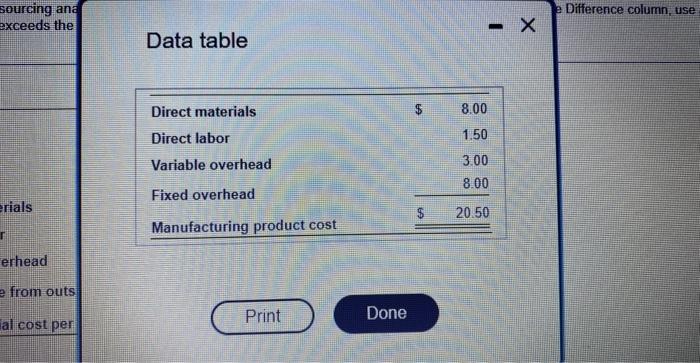Minimize the Data table dialog
The width and height of the screenshot is (700, 363).
click(496, 27)
